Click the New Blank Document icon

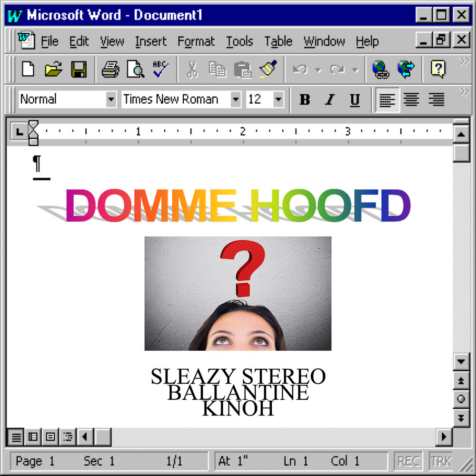point(29,69)
